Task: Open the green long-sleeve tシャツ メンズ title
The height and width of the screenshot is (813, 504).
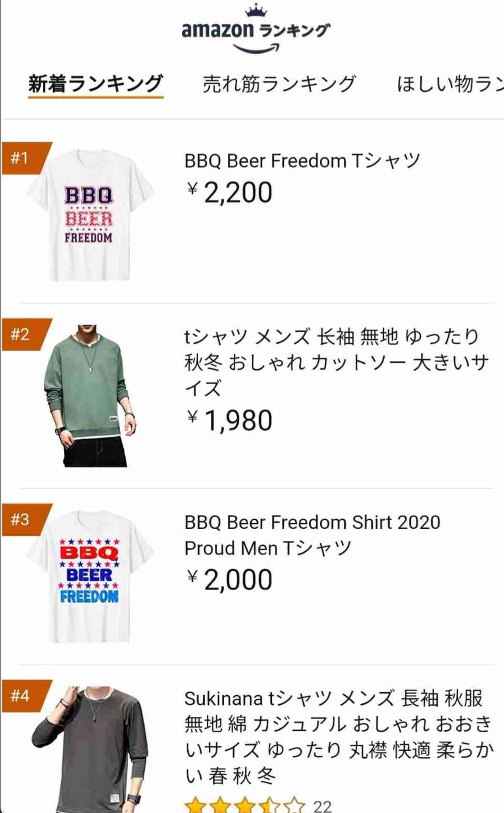Action: tap(336, 362)
